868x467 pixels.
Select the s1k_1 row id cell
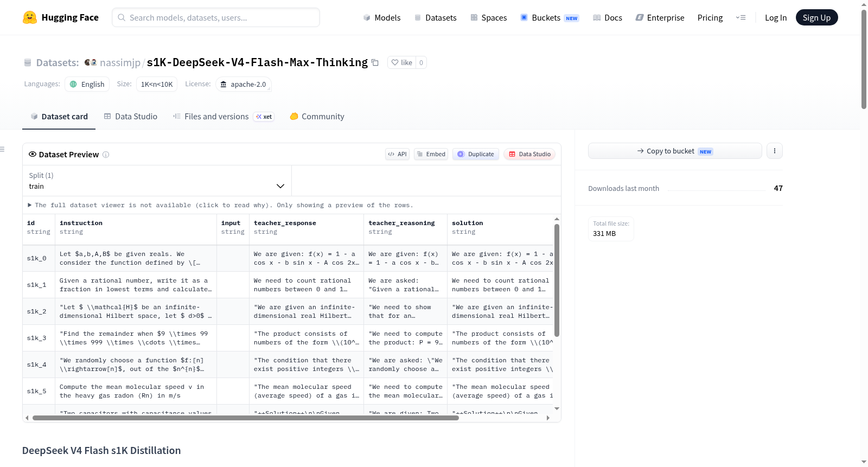click(39, 285)
